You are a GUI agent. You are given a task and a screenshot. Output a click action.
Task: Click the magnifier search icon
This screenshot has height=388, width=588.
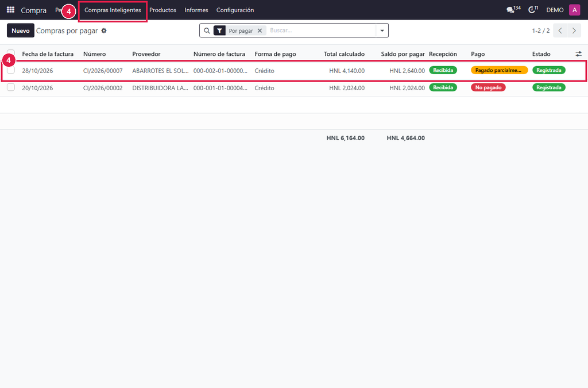(x=207, y=31)
